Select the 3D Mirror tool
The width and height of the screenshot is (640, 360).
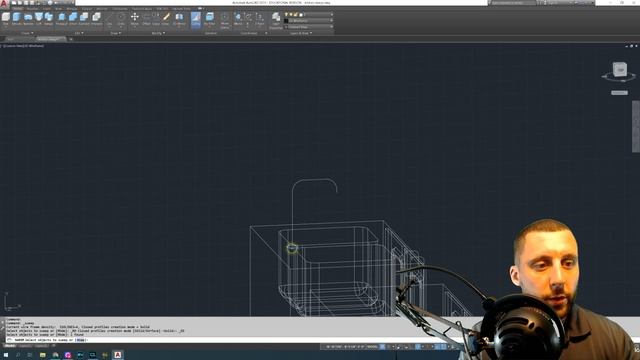179,18
